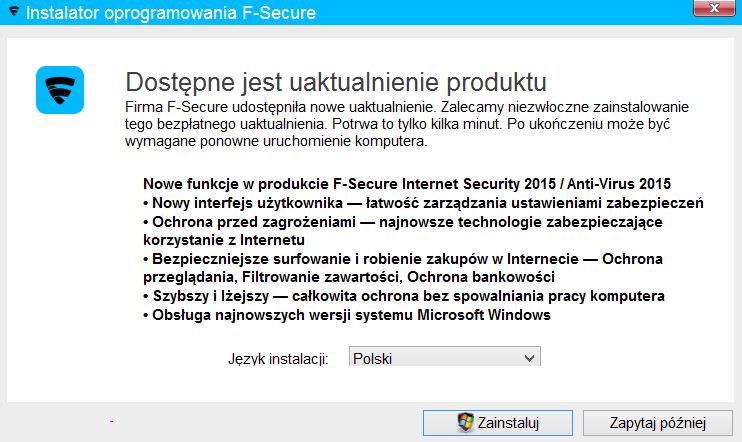
Task: Click the title text Instalator oprogramowania F-Secure
Action: pyautogui.click(x=171, y=13)
